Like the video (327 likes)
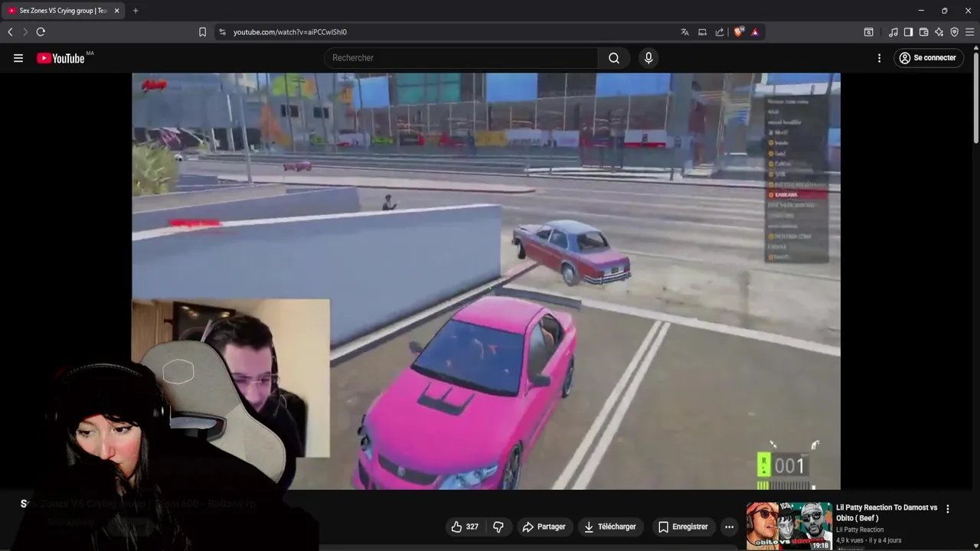 tap(465, 527)
